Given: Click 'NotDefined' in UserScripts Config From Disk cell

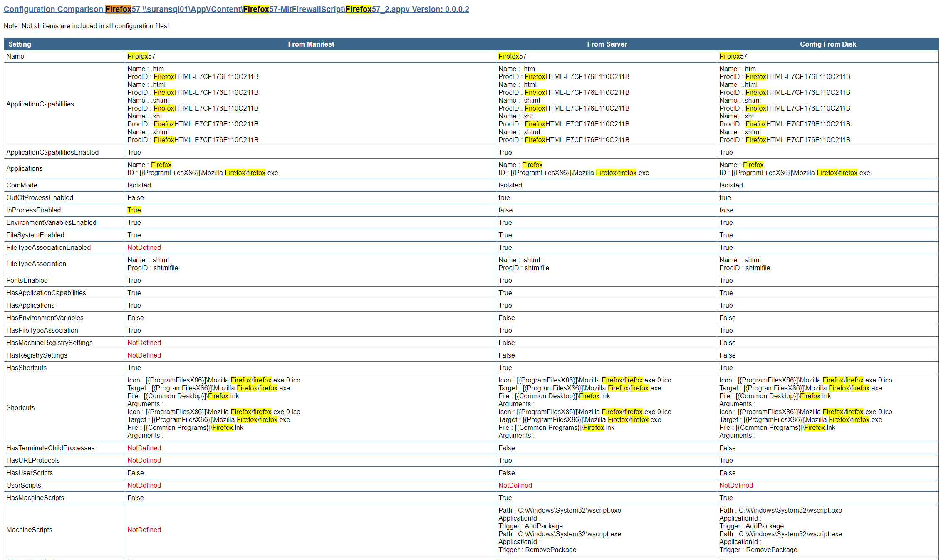Looking at the screenshot, I should 736,485.
